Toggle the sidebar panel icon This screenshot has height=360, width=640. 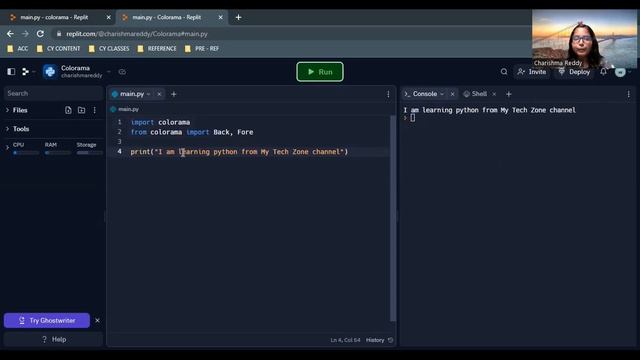point(11,72)
